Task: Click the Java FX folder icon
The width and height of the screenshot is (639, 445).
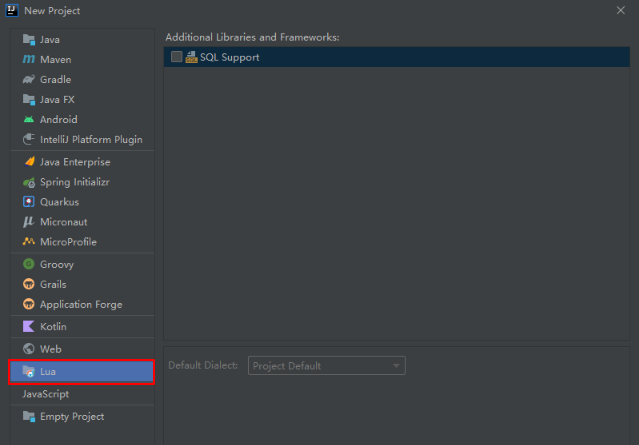Action: (x=29, y=99)
